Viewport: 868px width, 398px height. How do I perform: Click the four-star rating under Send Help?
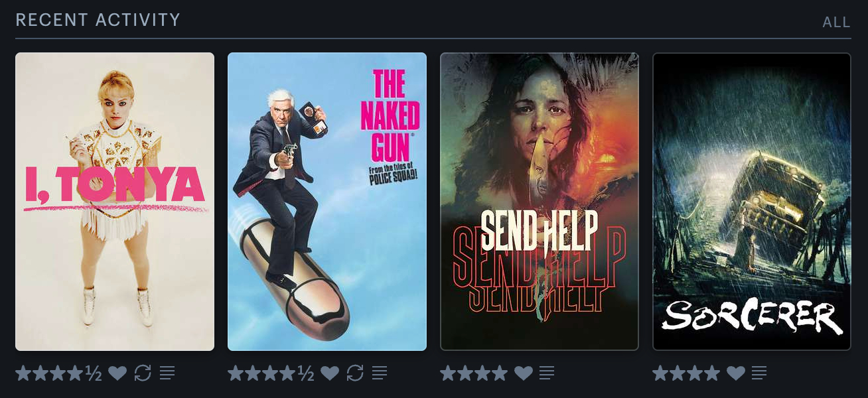(474, 373)
